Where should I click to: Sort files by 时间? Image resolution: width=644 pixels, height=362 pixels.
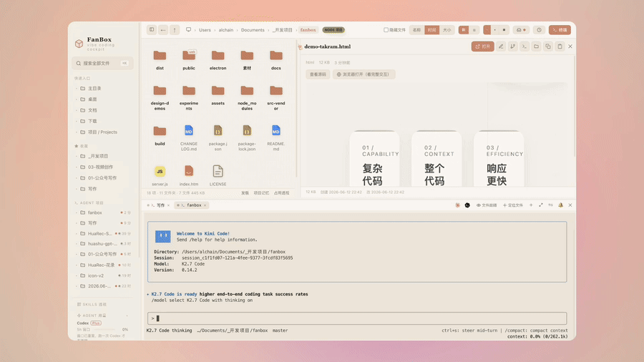[x=431, y=30]
